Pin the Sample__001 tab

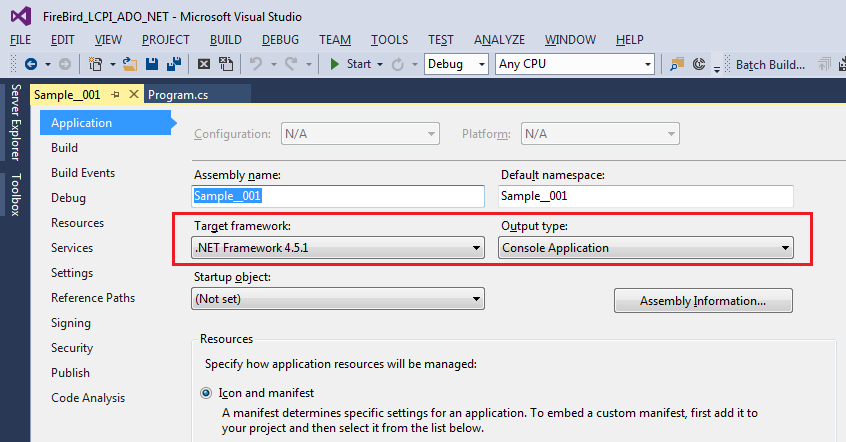click(x=115, y=94)
